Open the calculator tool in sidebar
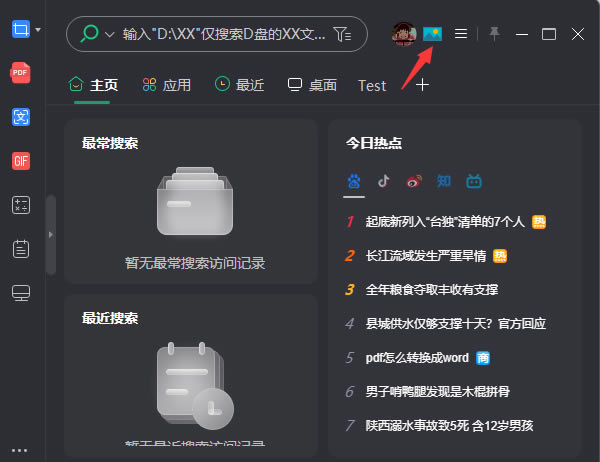Image resolution: width=600 pixels, height=462 pixels. tap(21, 205)
